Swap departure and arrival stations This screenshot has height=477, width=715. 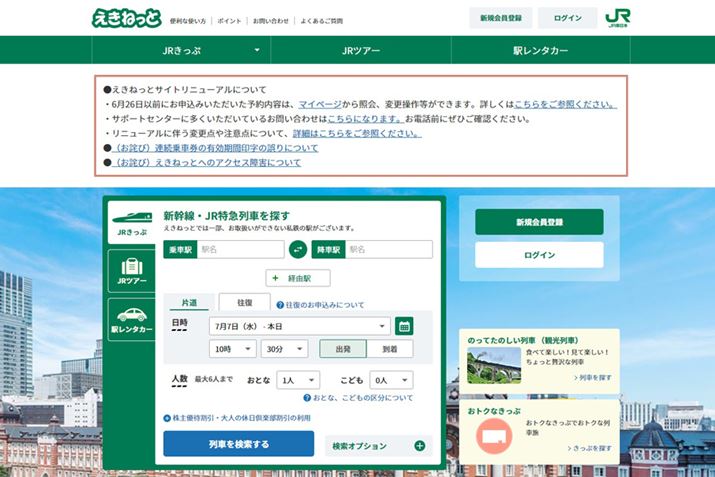tap(298, 250)
